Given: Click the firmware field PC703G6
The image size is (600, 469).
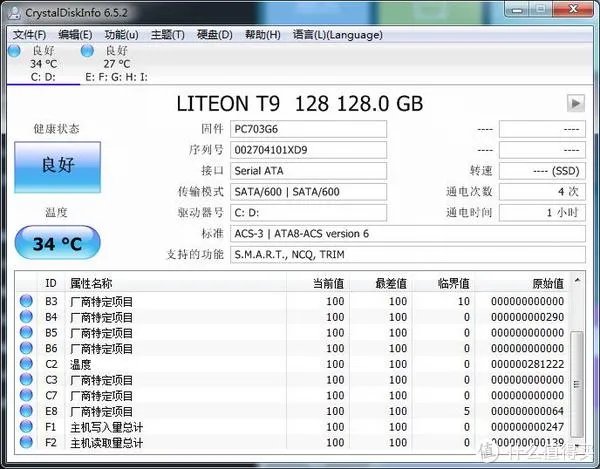Looking at the screenshot, I should pyautogui.click(x=308, y=129).
